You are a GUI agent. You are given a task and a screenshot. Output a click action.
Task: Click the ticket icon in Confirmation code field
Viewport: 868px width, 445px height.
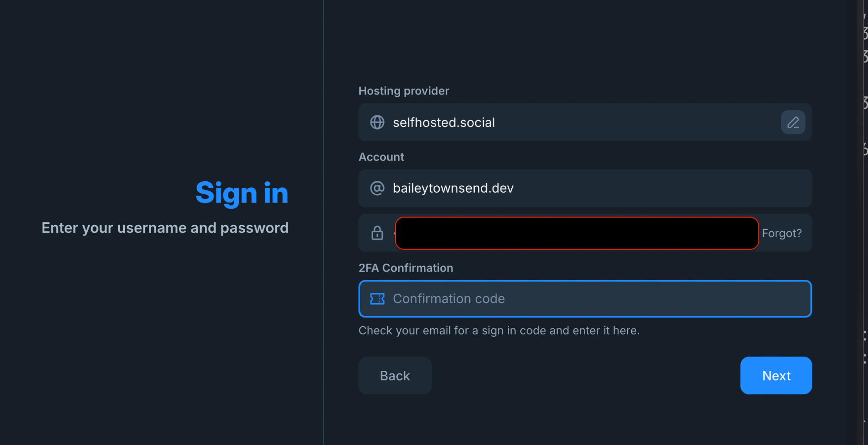377,299
